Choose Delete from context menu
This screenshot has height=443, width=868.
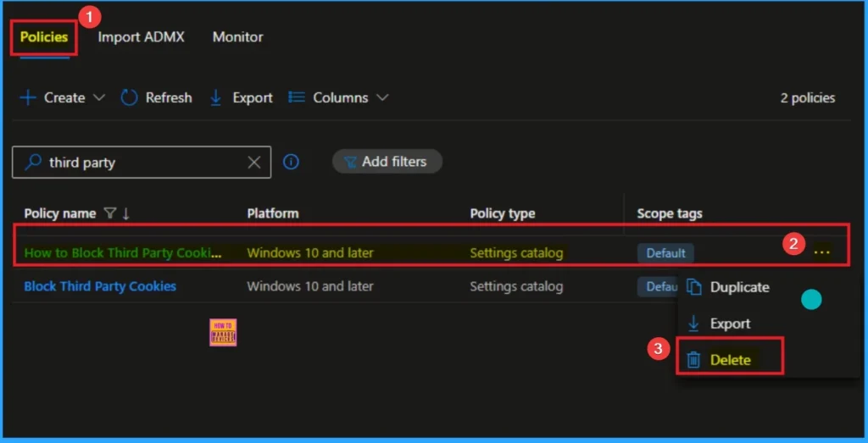coord(730,360)
